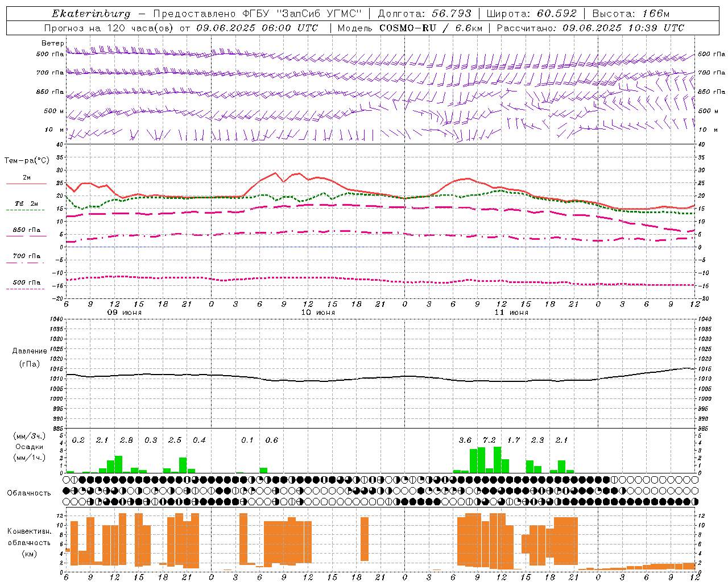Image resolution: width=728 pixels, height=582 pixels.
Task: Click the '(км)' convective cloud unit label
Action: tap(30, 554)
